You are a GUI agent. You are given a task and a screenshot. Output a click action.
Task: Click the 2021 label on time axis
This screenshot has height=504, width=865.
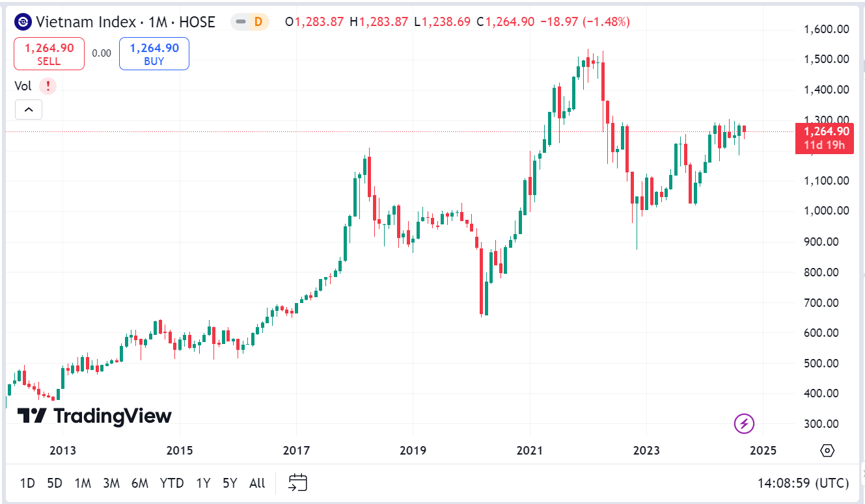(x=529, y=451)
